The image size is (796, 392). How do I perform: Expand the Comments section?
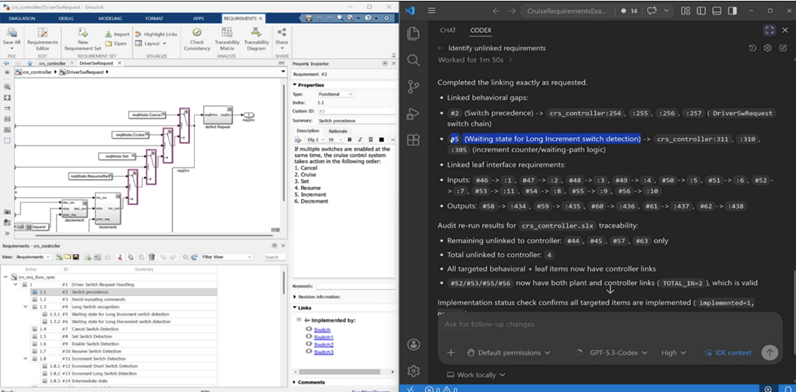[x=295, y=382]
